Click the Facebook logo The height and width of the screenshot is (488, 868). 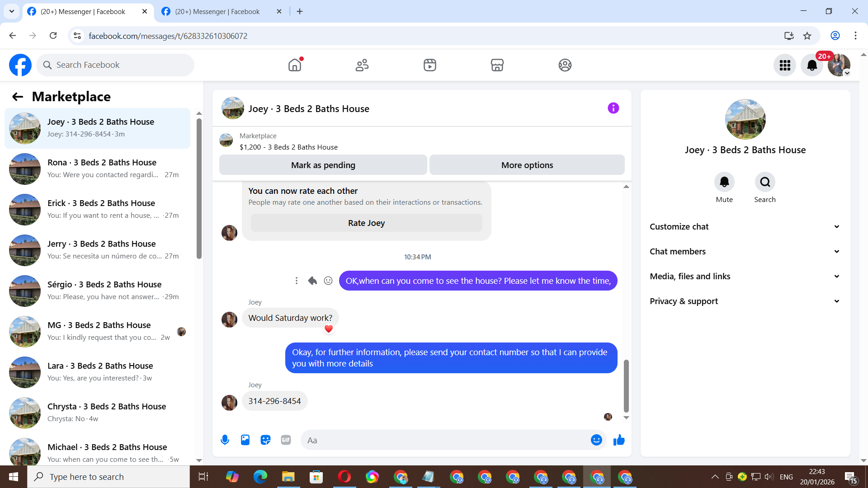20,65
